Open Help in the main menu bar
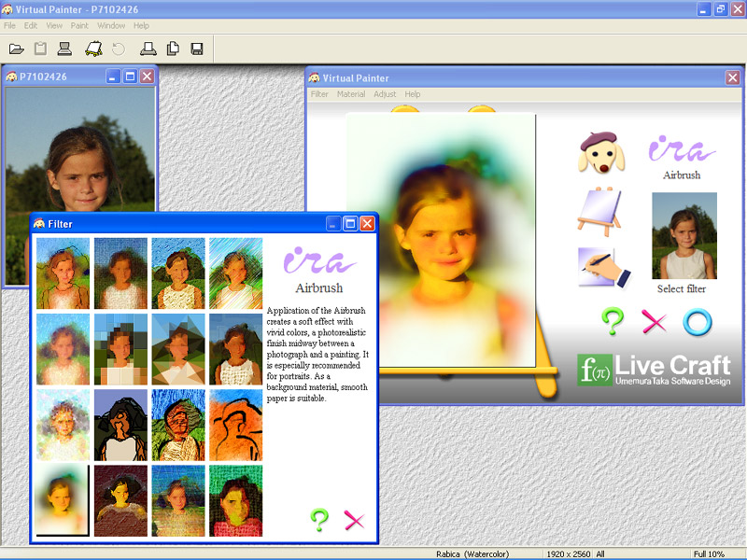The height and width of the screenshot is (560, 747). click(141, 26)
